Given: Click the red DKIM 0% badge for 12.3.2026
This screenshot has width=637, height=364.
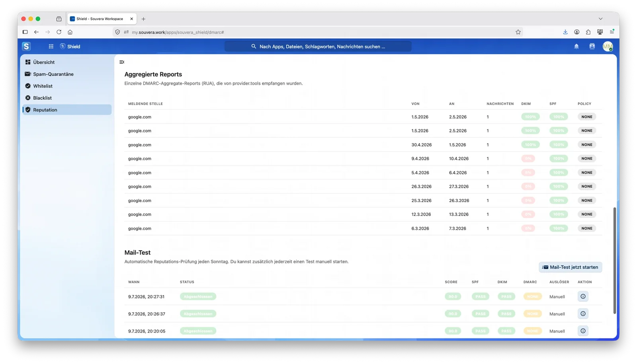Looking at the screenshot, I should click(528, 214).
